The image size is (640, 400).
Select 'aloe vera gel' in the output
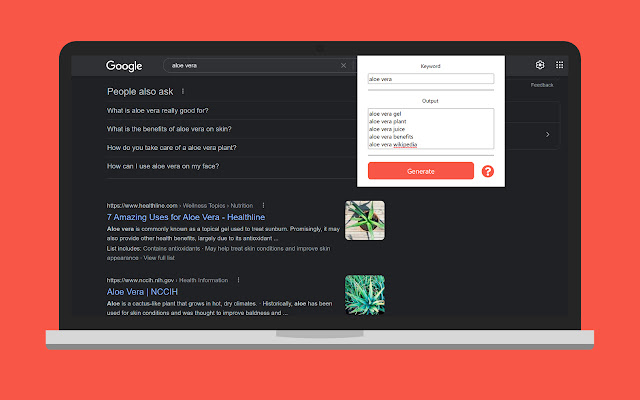(x=385, y=114)
